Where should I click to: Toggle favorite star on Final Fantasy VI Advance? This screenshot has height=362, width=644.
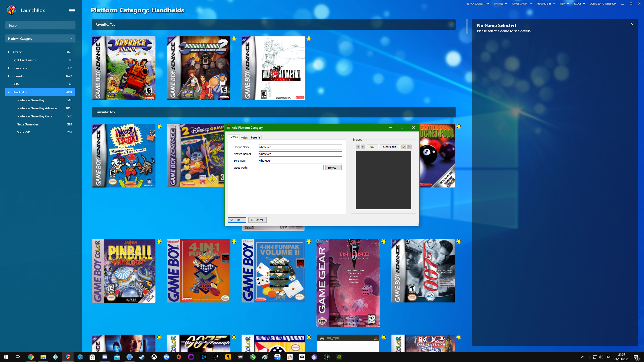coord(309,39)
